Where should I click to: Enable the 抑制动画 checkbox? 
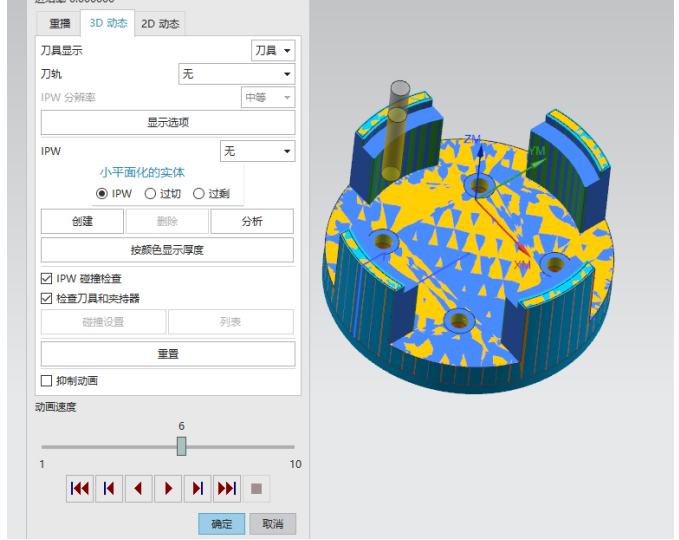click(46, 381)
